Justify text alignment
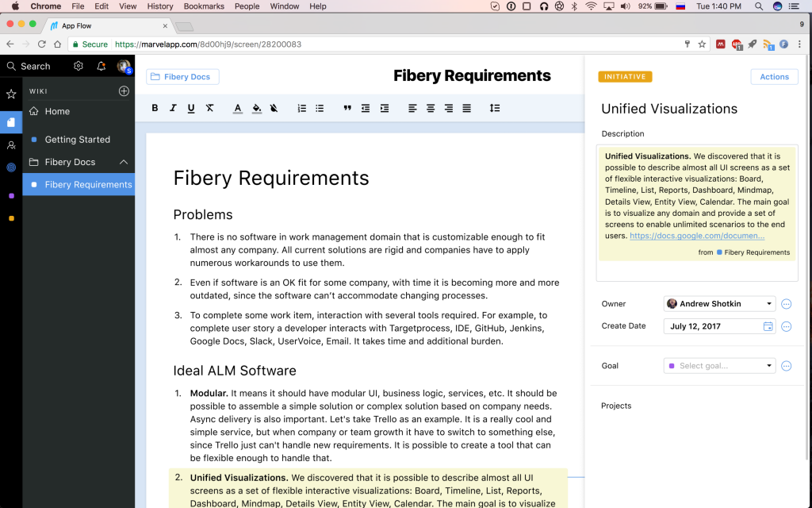Screen dimensions: 812x508 466,108
